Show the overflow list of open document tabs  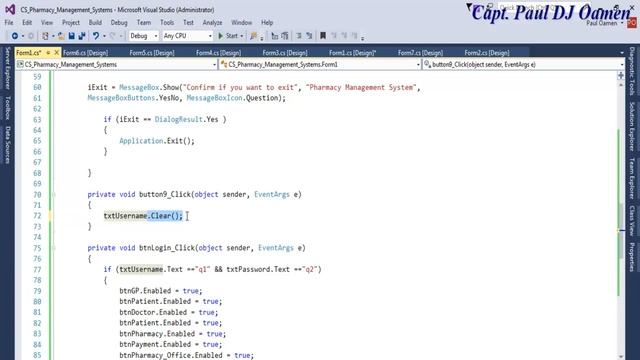pyautogui.click(x=622, y=53)
